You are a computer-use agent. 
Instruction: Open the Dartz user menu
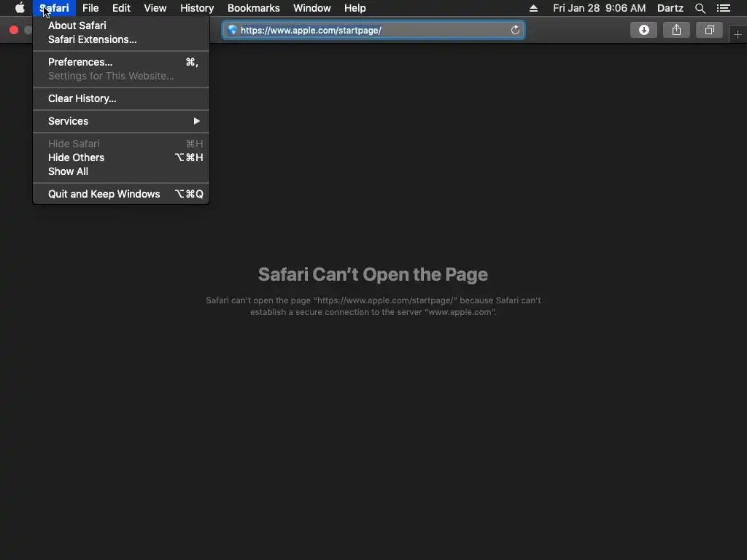click(670, 8)
